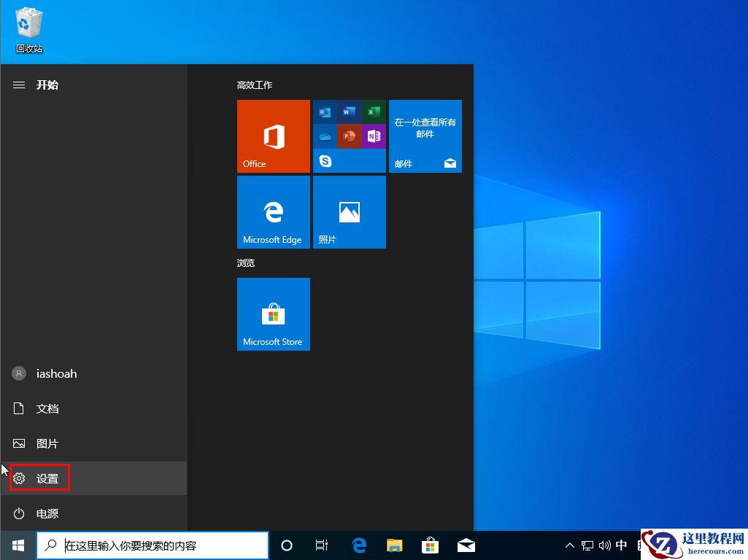Open the Word tile in Start menu

tap(349, 112)
